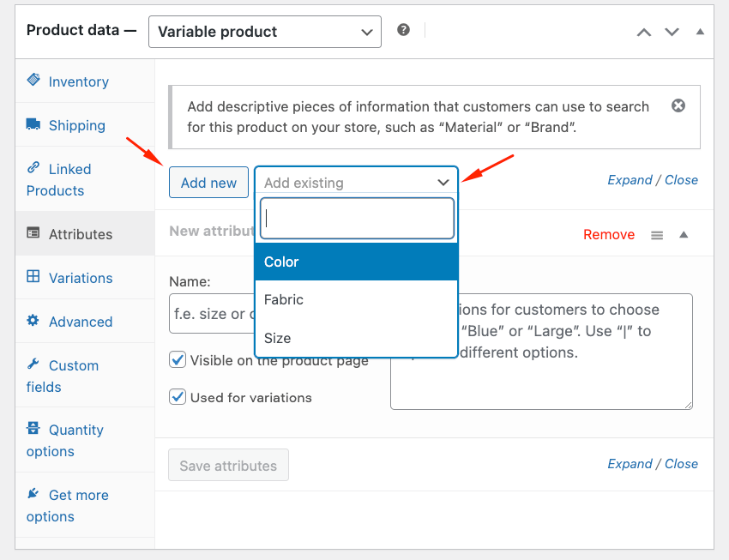
Task: Toggle Visible on the product page checkbox
Action: [178, 359]
